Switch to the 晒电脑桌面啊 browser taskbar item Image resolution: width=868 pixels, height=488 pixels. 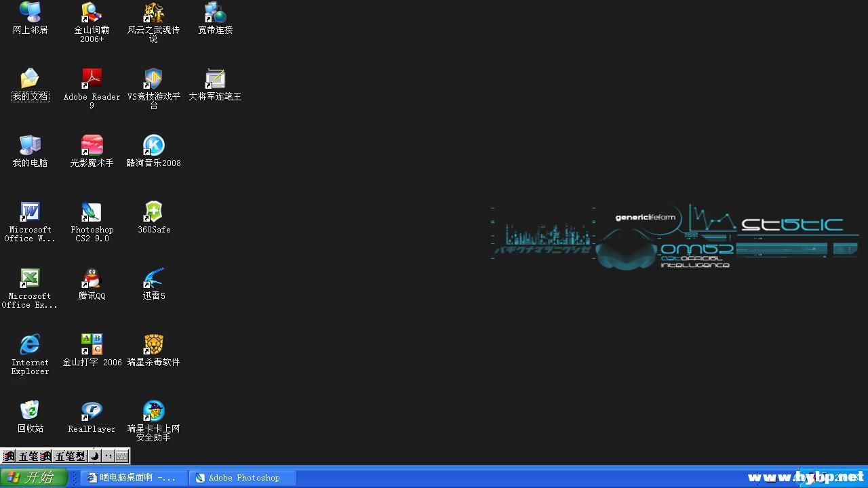coord(133,478)
